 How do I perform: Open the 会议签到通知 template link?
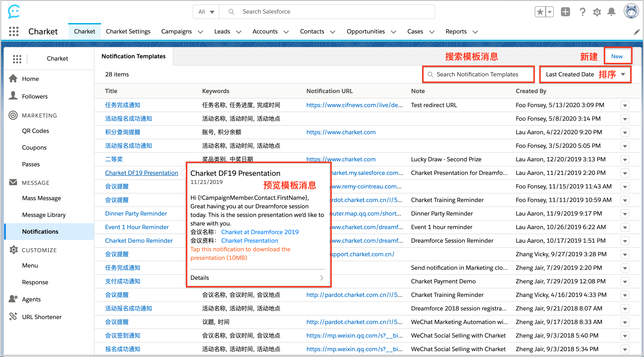point(123,336)
